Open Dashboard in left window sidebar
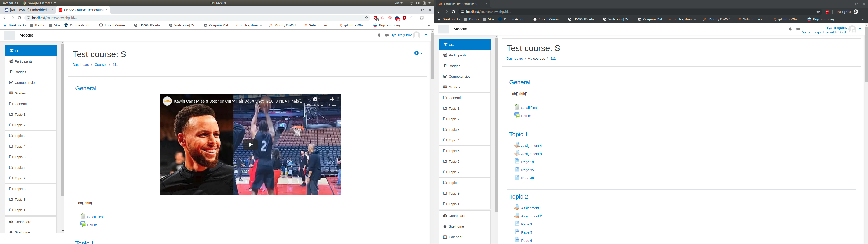The width and height of the screenshot is (868, 244). pyautogui.click(x=30, y=222)
